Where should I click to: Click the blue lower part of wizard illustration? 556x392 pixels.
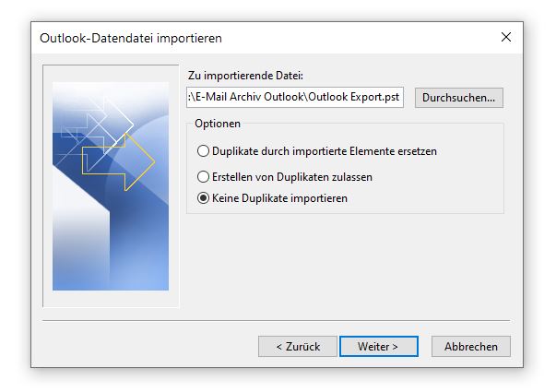(138, 248)
